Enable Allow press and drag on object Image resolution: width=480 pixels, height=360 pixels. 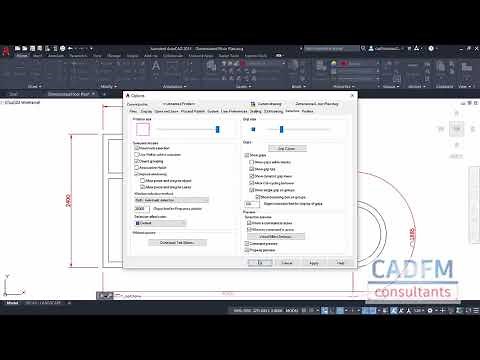pyautogui.click(x=142, y=181)
